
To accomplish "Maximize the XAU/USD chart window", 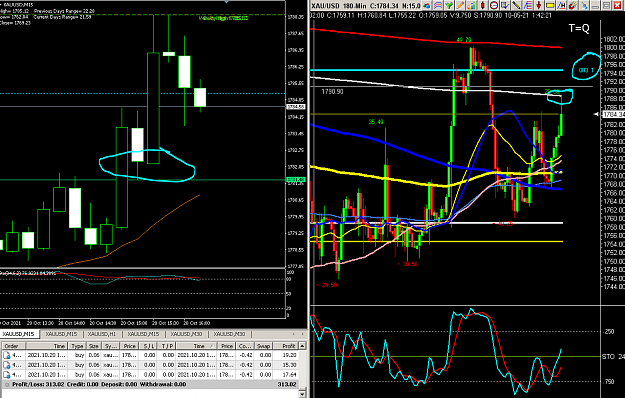I will point(606,6).
